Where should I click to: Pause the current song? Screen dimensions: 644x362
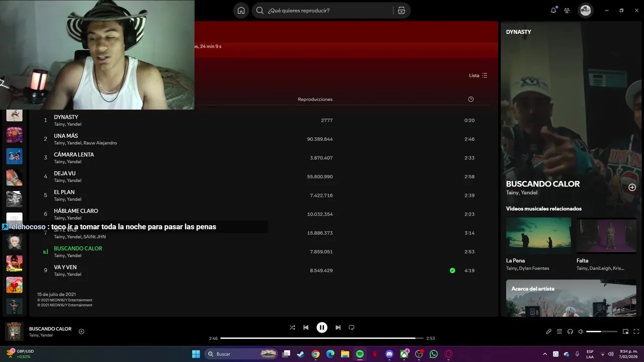coord(322,327)
